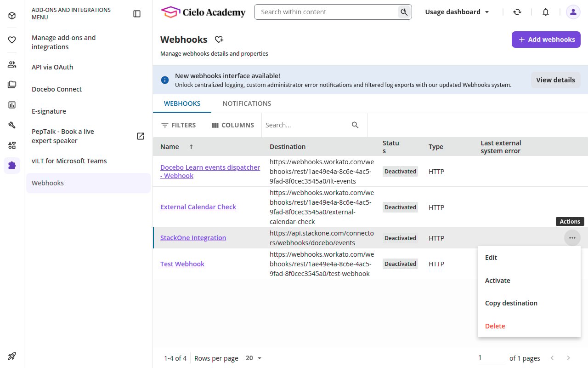Screen dimensions: 588x368
Task: Click the table search magnifier icon
Action: pyautogui.click(x=355, y=125)
